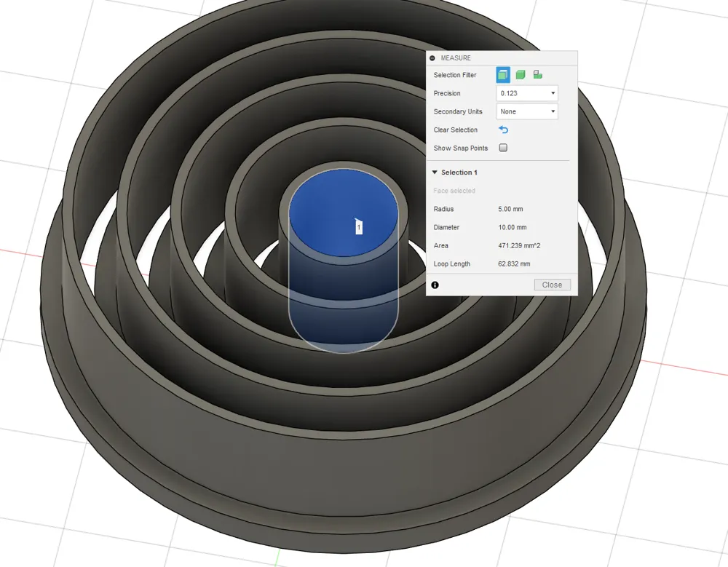Select the Body priority selection filter
Image resolution: width=728 pixels, height=567 pixels.
coord(520,74)
